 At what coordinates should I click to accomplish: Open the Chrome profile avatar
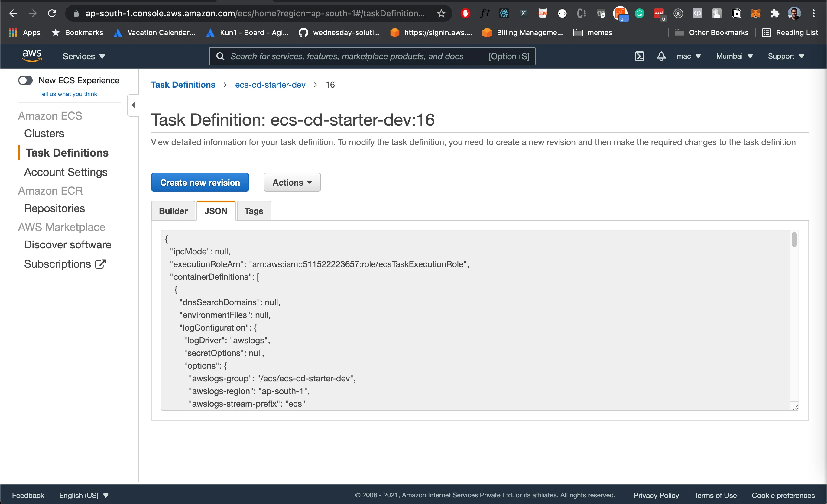coord(794,13)
